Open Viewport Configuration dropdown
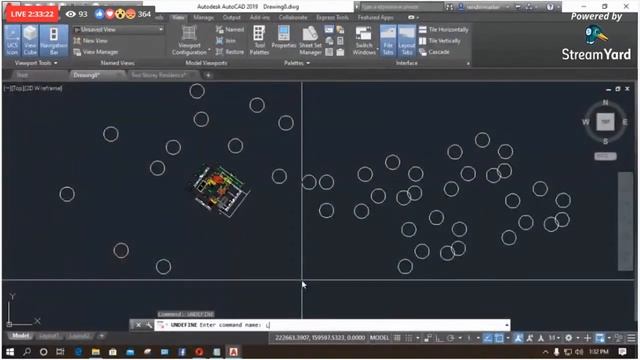The image size is (640, 360). (189, 40)
